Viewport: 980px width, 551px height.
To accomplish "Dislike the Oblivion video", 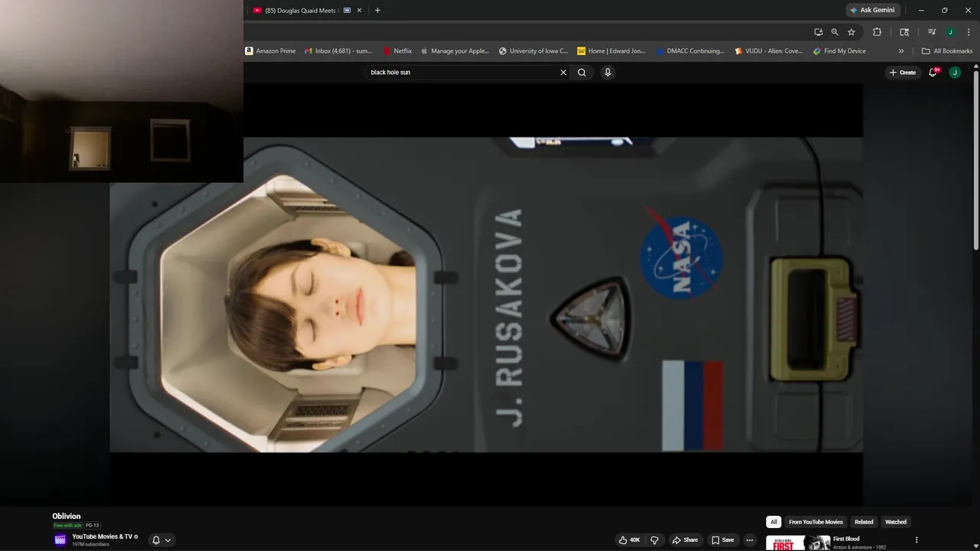I will [x=655, y=540].
